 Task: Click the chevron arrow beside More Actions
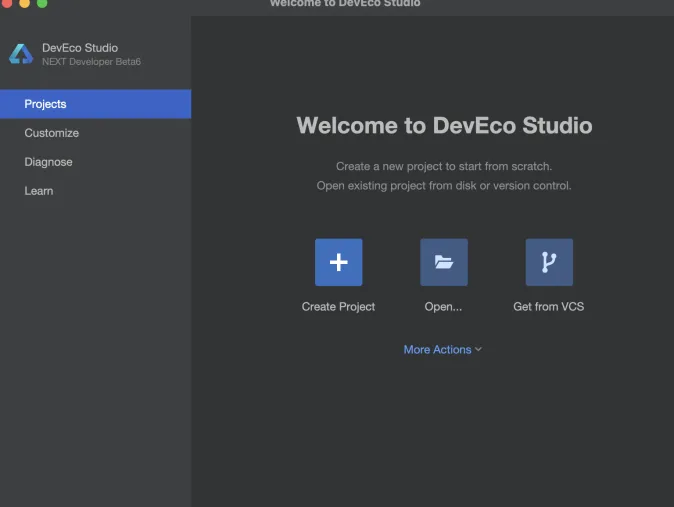[479, 350]
